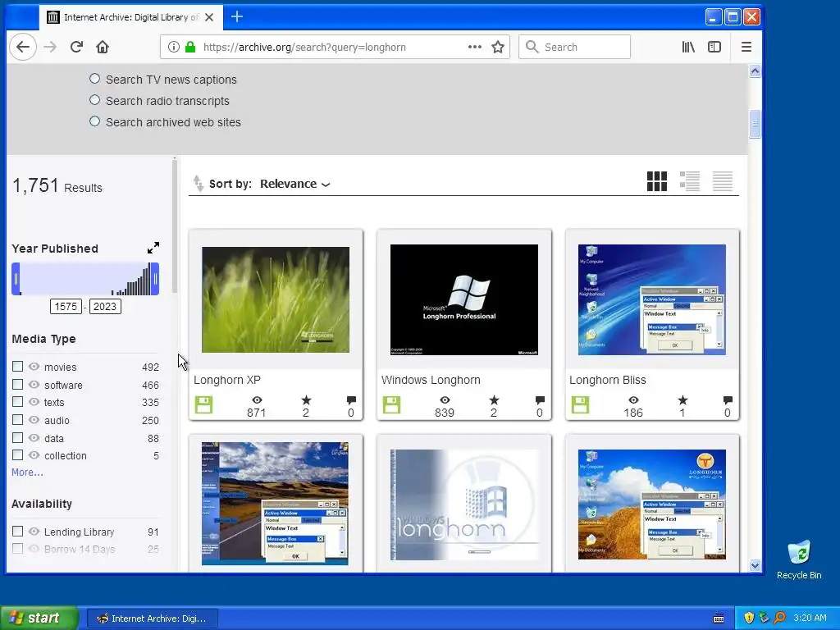The image size is (840, 630).
Task: Check the Lending Library availability filter
Action: pyautogui.click(x=18, y=532)
